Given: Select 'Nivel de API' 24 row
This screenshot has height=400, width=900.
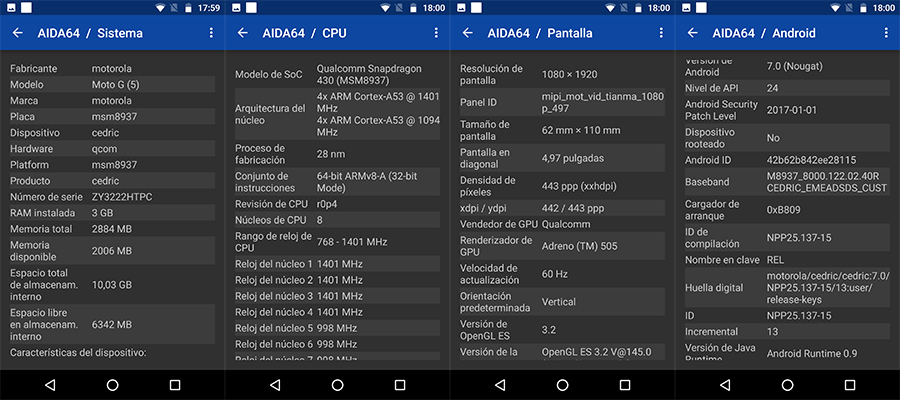Looking at the screenshot, I should point(788,88).
